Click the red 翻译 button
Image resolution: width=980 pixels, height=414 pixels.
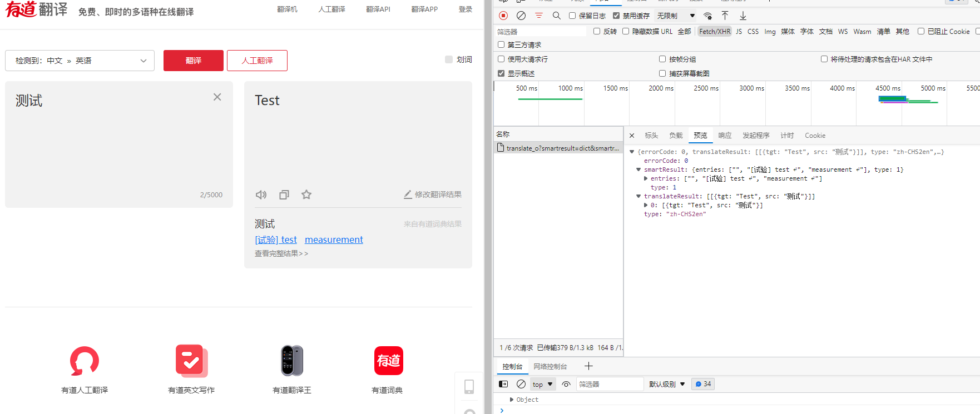[x=194, y=61]
